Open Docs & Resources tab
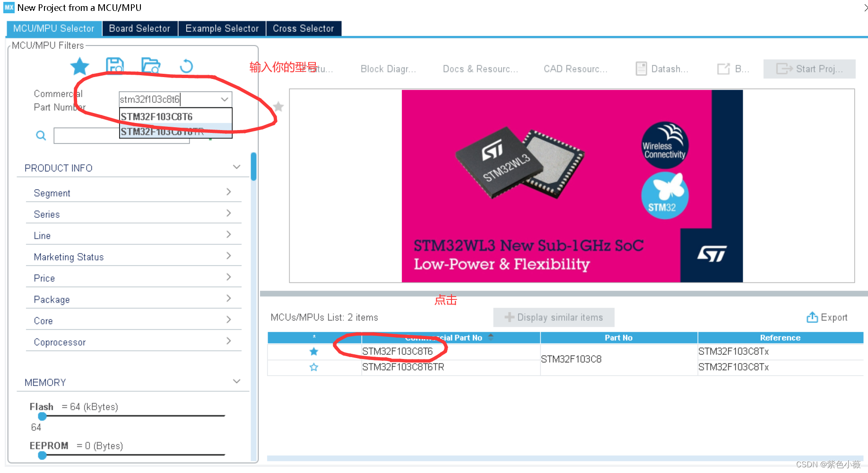This screenshot has height=473, width=868. coord(480,69)
